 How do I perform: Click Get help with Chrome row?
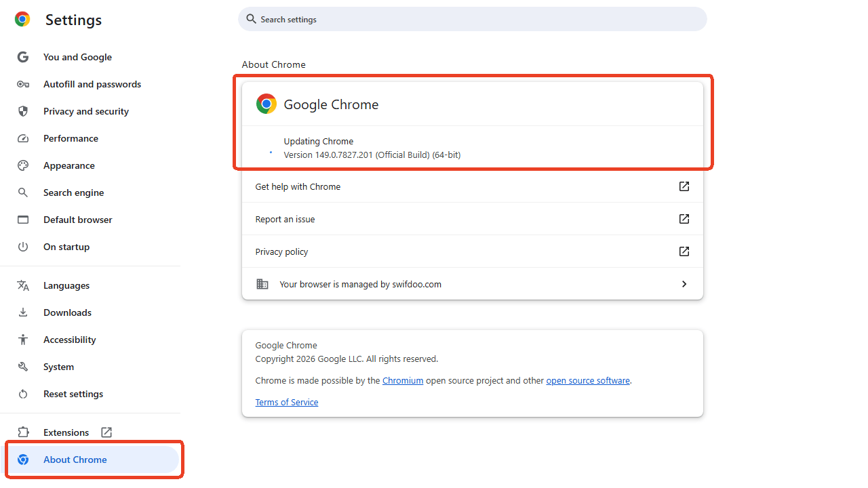click(x=473, y=186)
